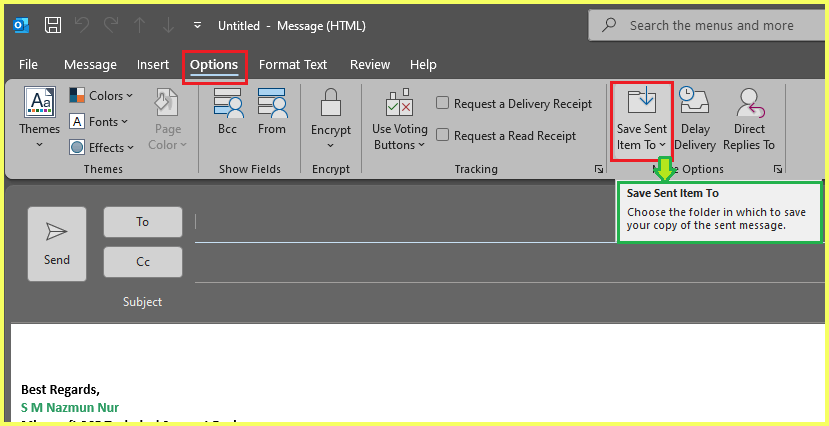Save the message with the floppy disk icon
Image resolution: width=829 pixels, height=426 pixels.
[x=52, y=25]
